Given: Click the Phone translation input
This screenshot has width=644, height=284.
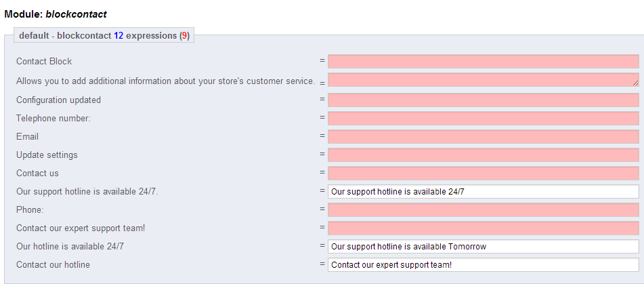Looking at the screenshot, I should pyautogui.click(x=483, y=209).
